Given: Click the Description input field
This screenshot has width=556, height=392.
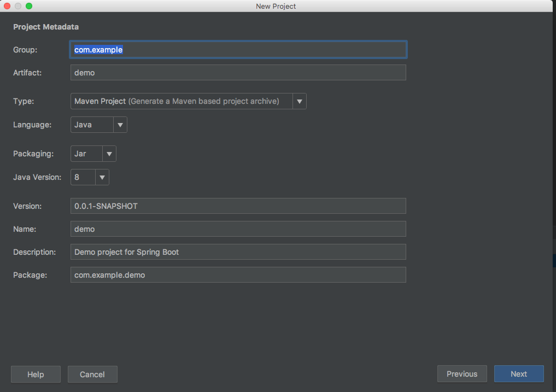Looking at the screenshot, I should [x=238, y=252].
